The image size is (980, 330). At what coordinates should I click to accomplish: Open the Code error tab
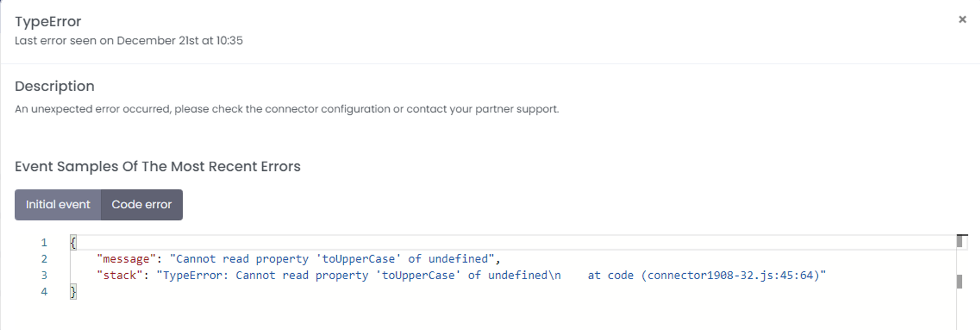[141, 205]
